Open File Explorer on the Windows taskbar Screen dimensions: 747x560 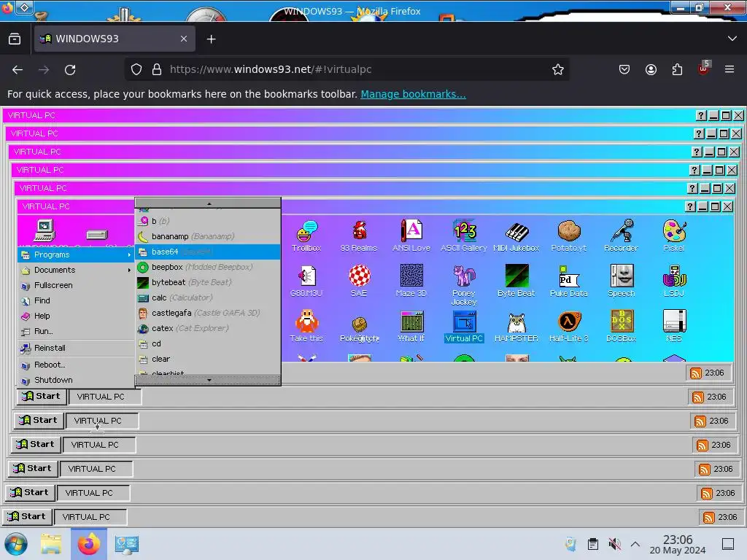50,544
